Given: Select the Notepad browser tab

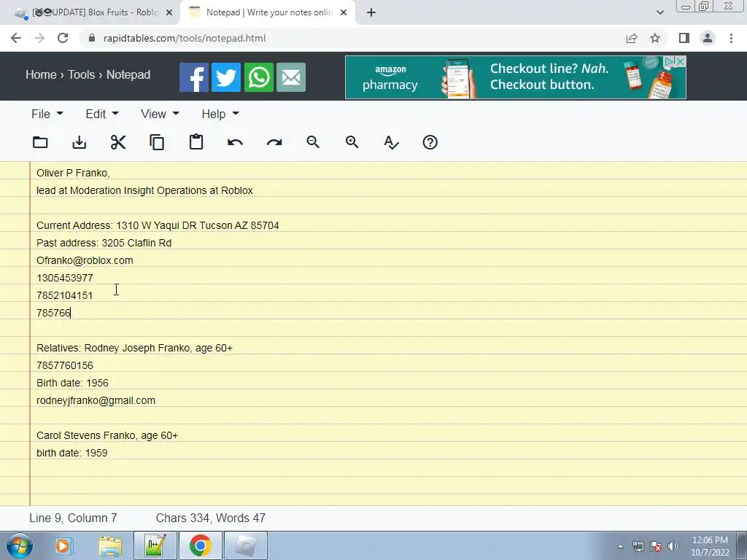Looking at the screenshot, I should click(267, 12).
